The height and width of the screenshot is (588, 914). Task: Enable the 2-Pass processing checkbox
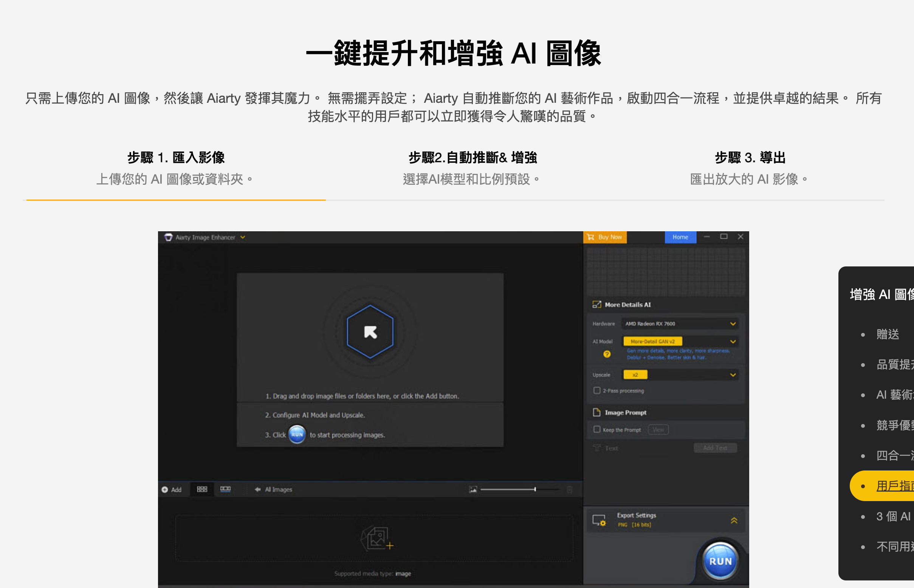pos(596,390)
